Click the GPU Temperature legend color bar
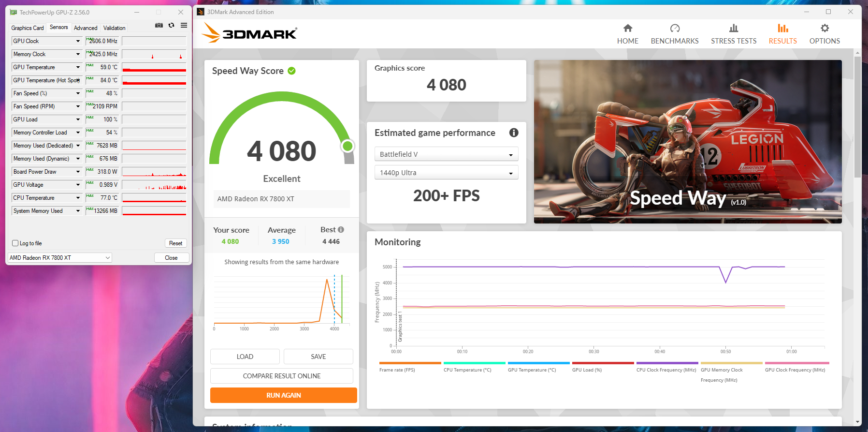Viewport: 868px width, 432px height. click(539, 363)
